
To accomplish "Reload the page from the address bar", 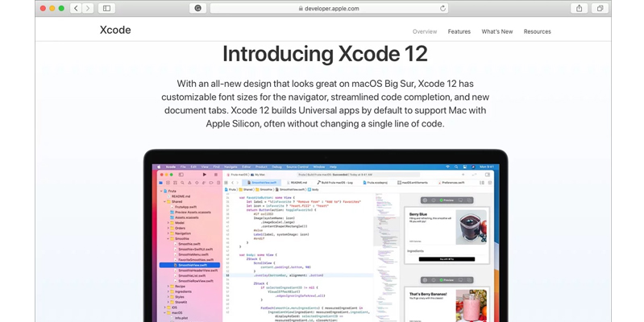I will (442, 8).
